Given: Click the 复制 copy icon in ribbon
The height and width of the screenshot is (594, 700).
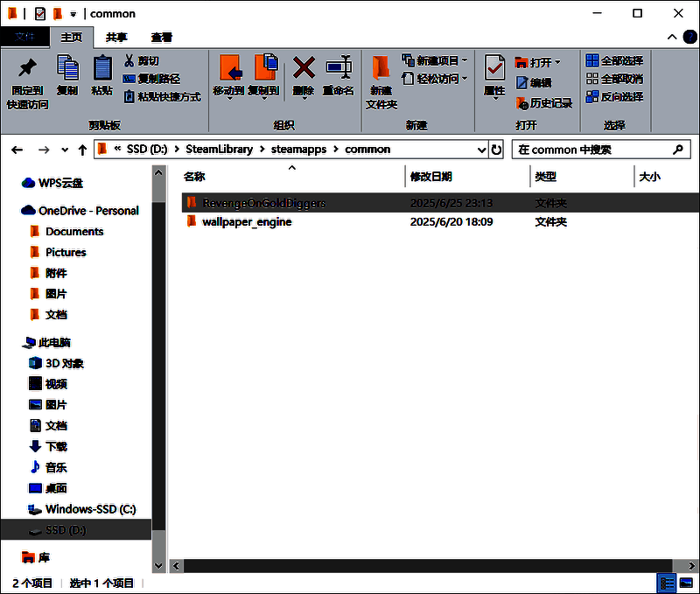Looking at the screenshot, I should pos(67,68).
